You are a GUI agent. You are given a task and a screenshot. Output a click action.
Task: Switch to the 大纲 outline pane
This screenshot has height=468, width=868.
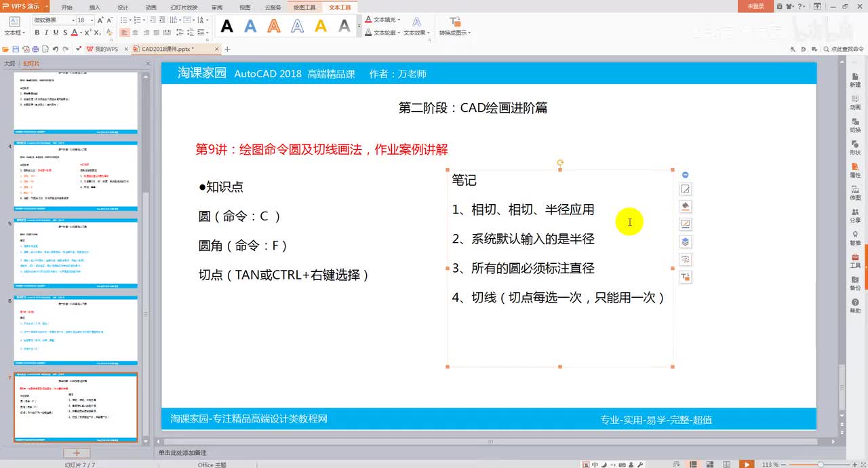point(9,63)
